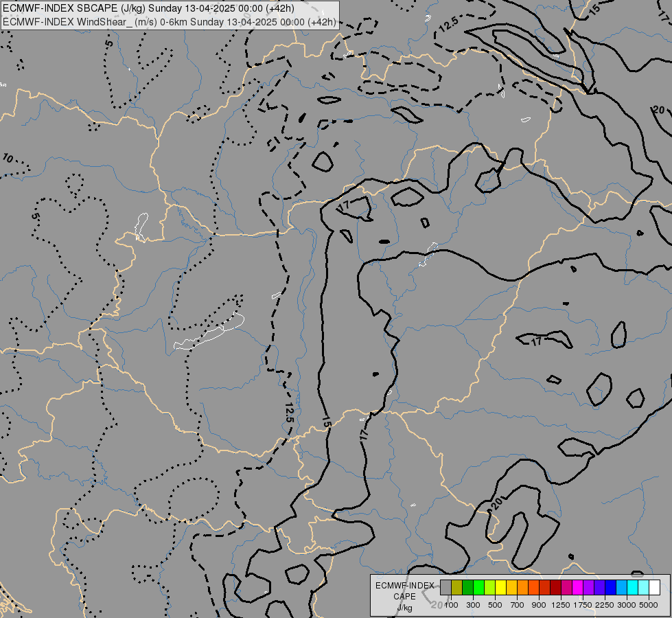Select the purple swatch right of 1750
Screen dimensions: 672x618
[588, 587]
